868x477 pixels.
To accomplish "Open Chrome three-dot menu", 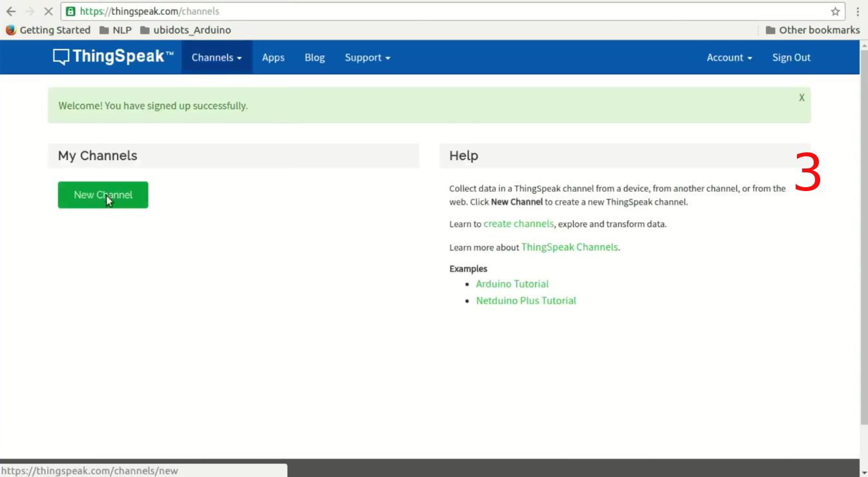I will pos(858,12).
